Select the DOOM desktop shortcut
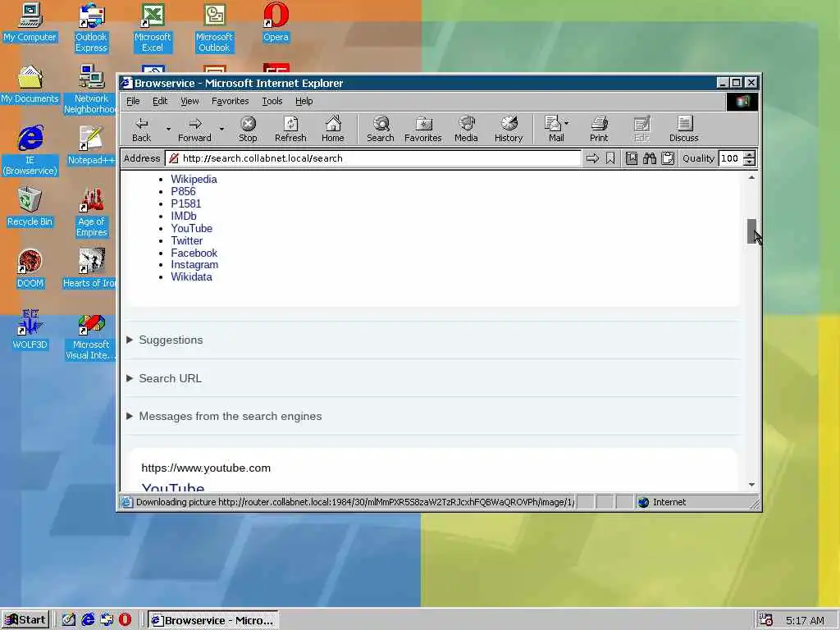Image resolution: width=840 pixels, height=630 pixels. tap(30, 269)
